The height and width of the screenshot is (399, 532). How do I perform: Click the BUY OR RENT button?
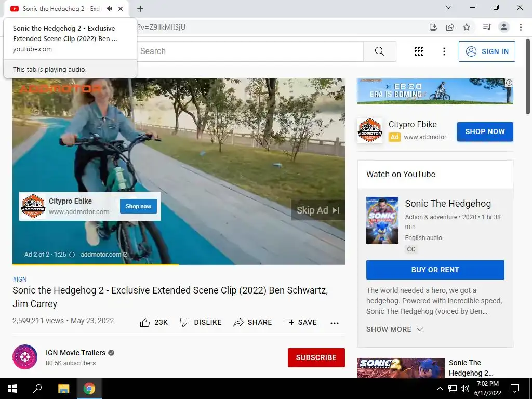(435, 270)
